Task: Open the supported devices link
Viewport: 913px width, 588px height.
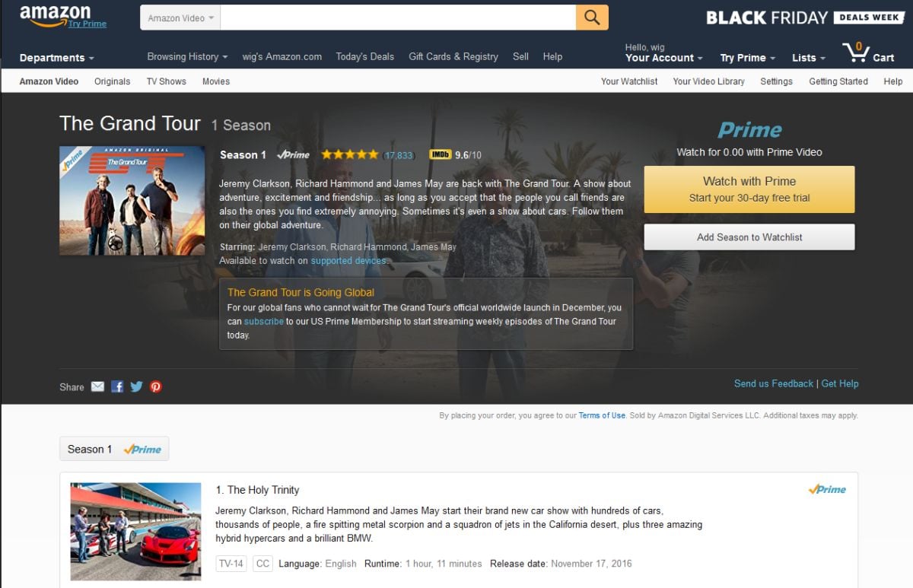Action: click(x=348, y=261)
